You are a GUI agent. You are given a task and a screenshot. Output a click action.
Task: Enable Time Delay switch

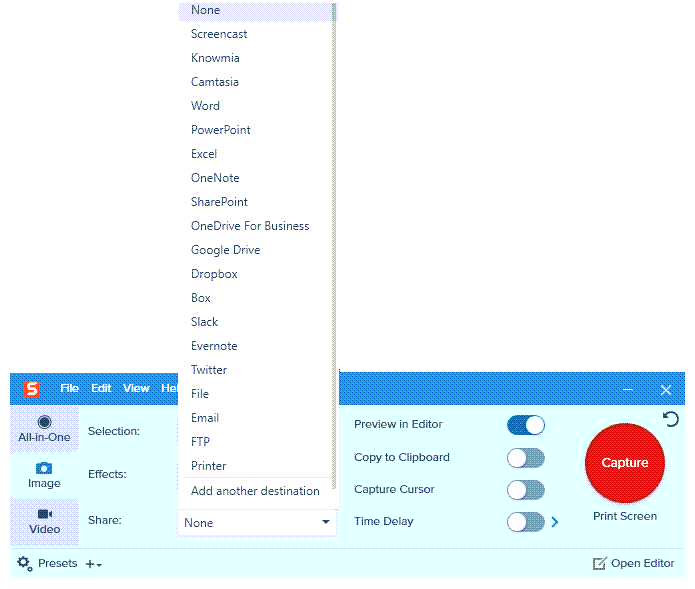pos(526,522)
